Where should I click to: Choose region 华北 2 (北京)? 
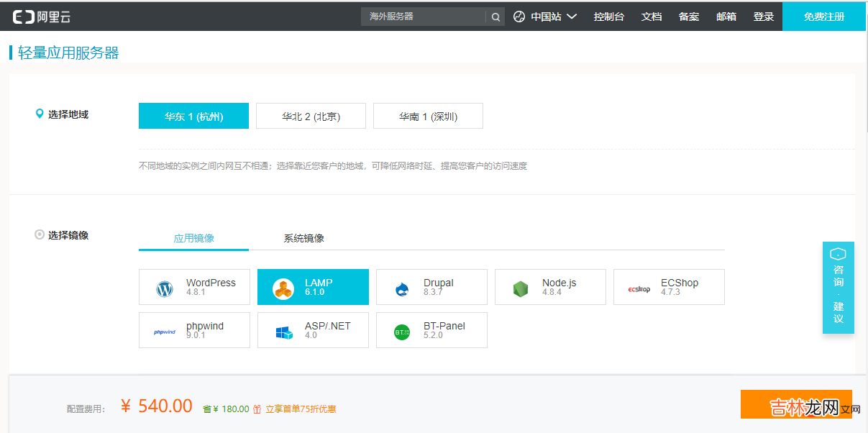(311, 116)
